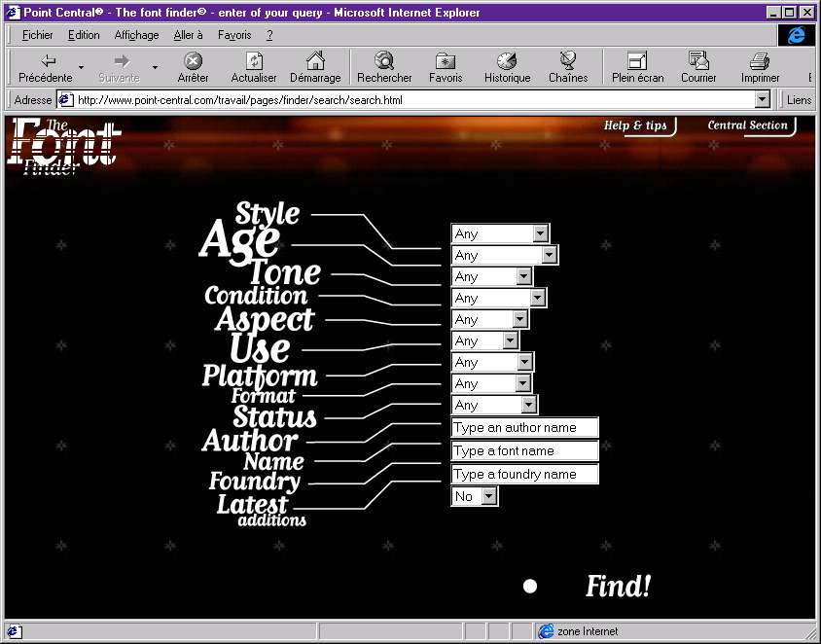This screenshot has width=821, height=644.
Task: Open the Edition menu
Action: (x=84, y=35)
